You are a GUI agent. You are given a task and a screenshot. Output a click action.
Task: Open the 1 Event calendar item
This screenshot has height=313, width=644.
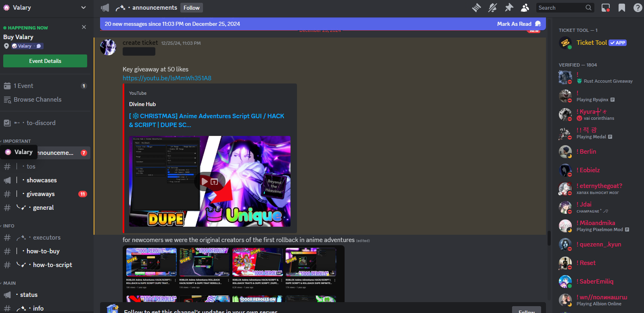(45, 86)
